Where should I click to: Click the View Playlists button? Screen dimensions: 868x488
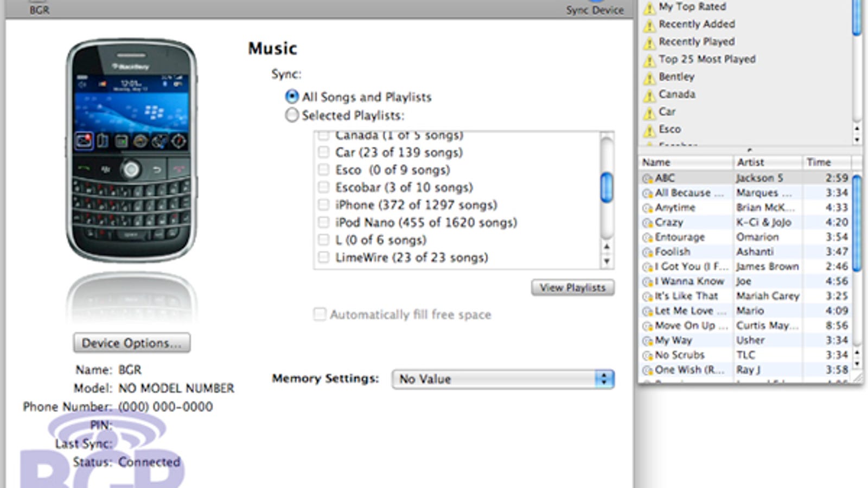coord(572,287)
